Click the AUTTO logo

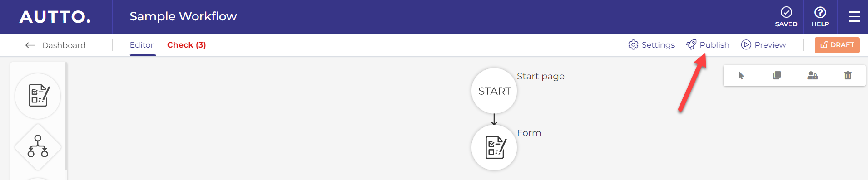click(55, 17)
